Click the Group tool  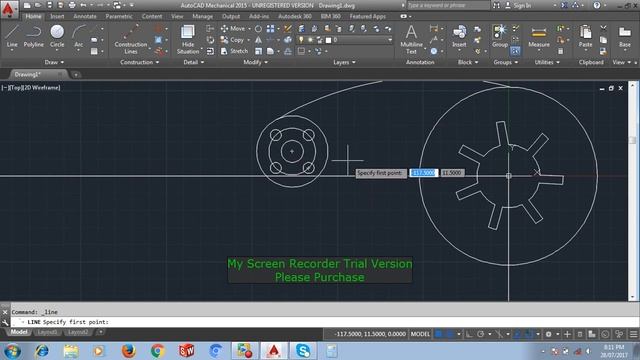click(x=500, y=36)
